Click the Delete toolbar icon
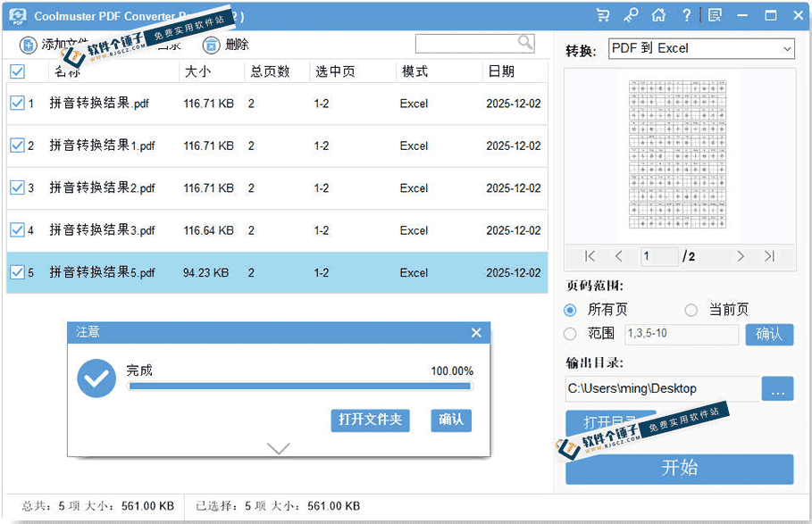The image size is (812, 524). tap(211, 45)
